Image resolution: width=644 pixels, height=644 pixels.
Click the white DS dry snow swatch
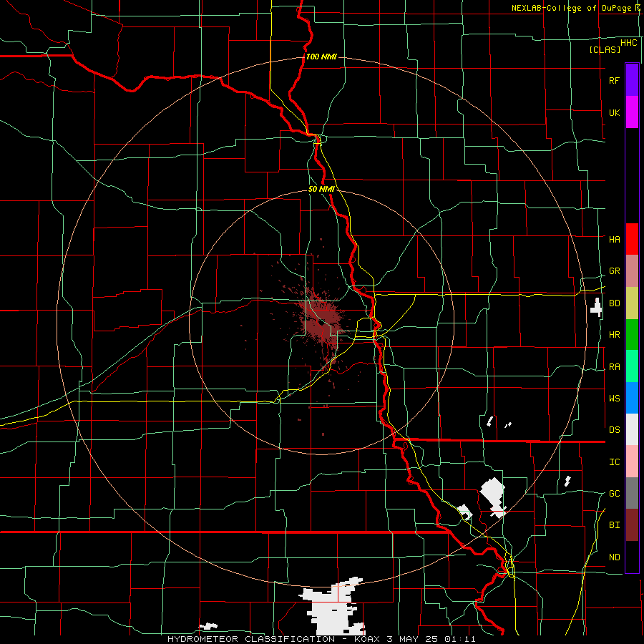click(632, 429)
